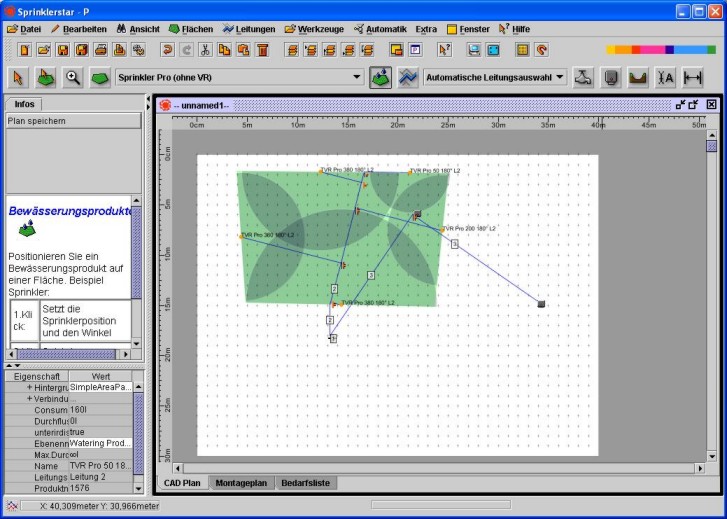
Task: Click the text label tool icon
Action: (x=665, y=77)
